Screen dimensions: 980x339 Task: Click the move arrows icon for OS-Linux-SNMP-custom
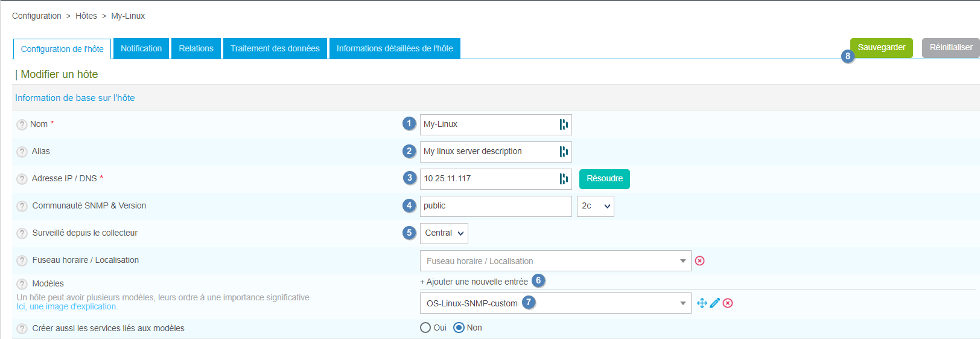[702, 303]
